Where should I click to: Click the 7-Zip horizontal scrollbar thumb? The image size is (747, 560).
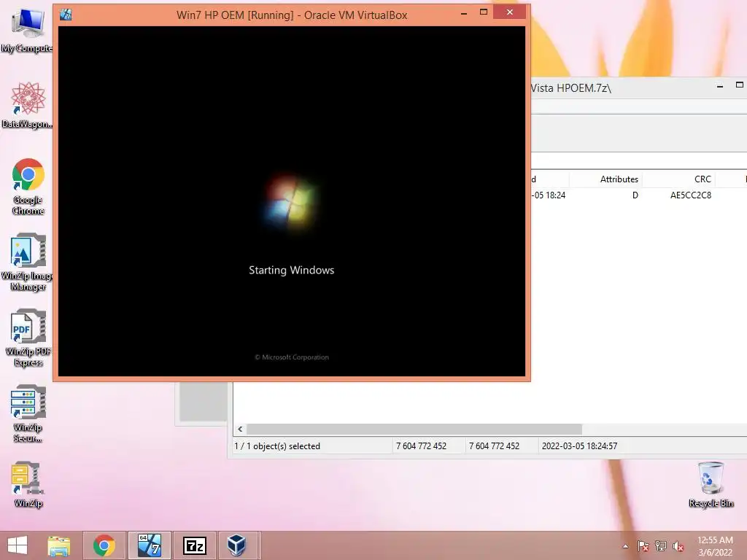(414, 429)
